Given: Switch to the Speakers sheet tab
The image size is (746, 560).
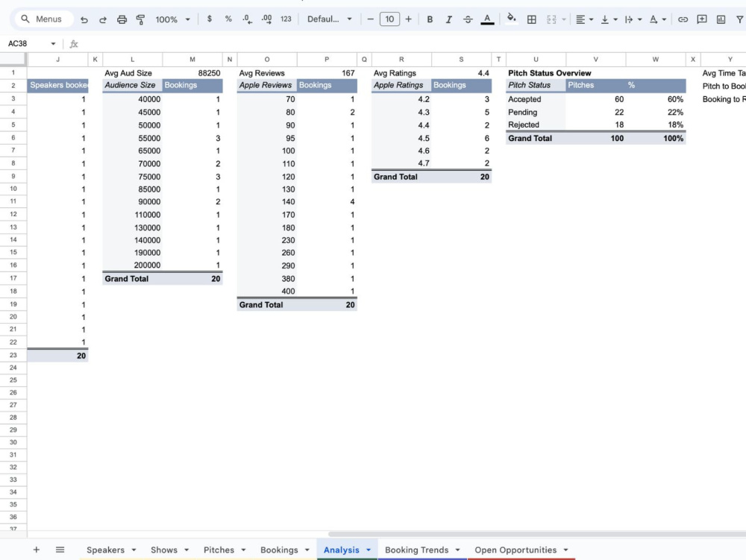Looking at the screenshot, I should (x=106, y=550).
